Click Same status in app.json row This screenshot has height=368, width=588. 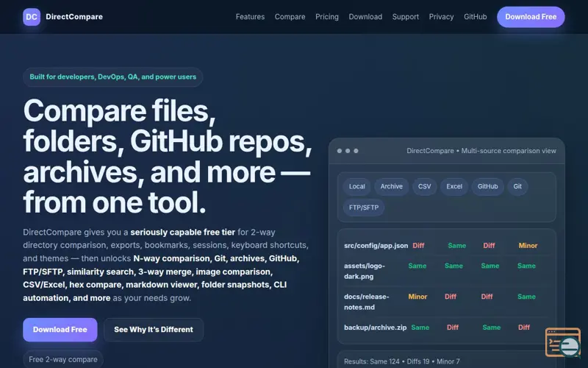pyautogui.click(x=456, y=246)
